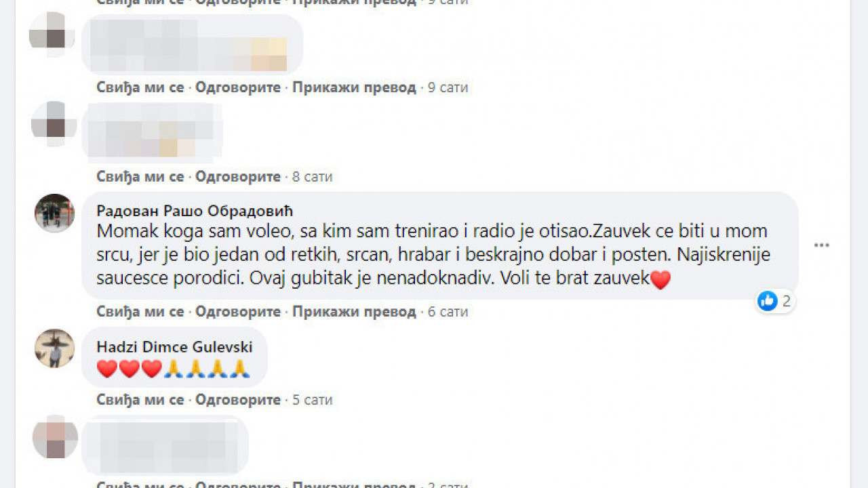
Task: Reply to the 9-hour-old blurred comment
Action: (238, 87)
